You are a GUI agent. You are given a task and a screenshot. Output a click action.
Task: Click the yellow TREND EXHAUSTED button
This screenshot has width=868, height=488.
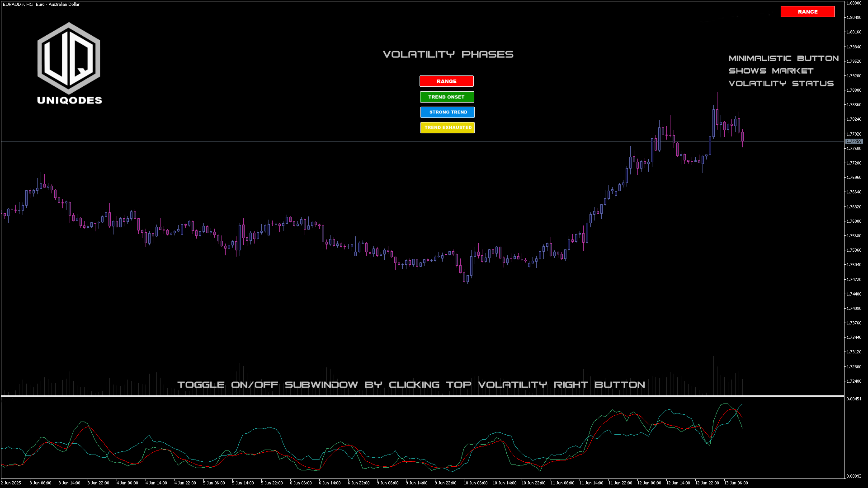coord(447,127)
